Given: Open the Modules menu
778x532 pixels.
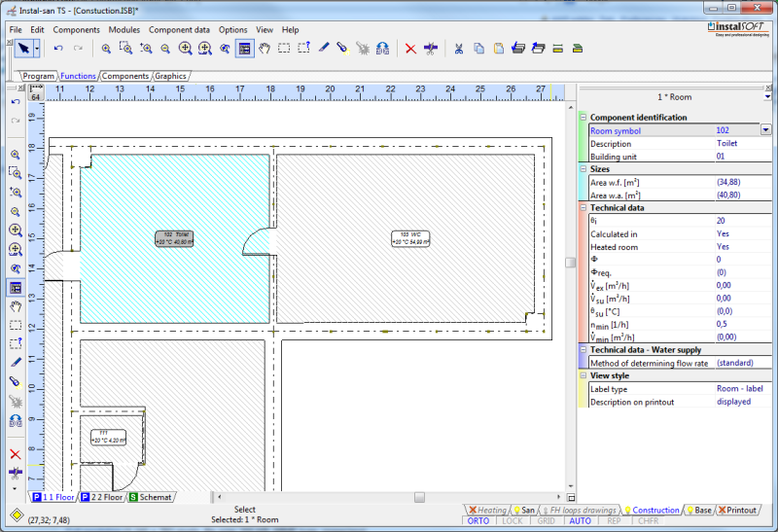Looking at the screenshot, I should (124, 30).
